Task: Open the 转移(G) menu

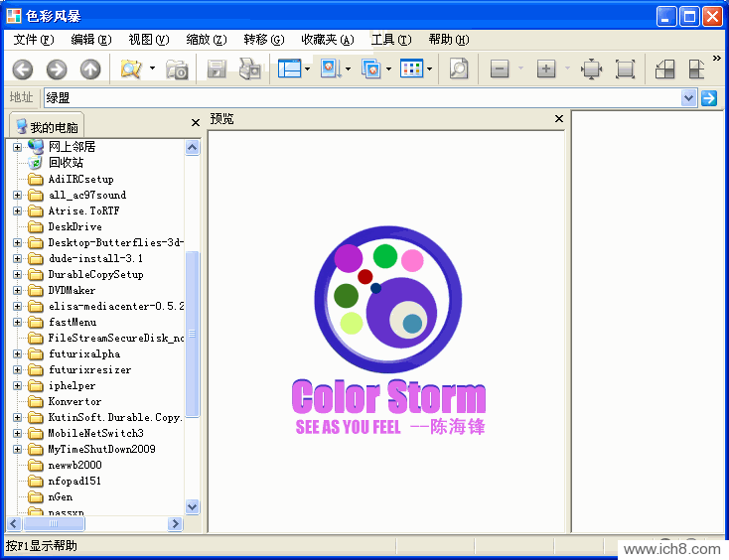Action: (264, 40)
